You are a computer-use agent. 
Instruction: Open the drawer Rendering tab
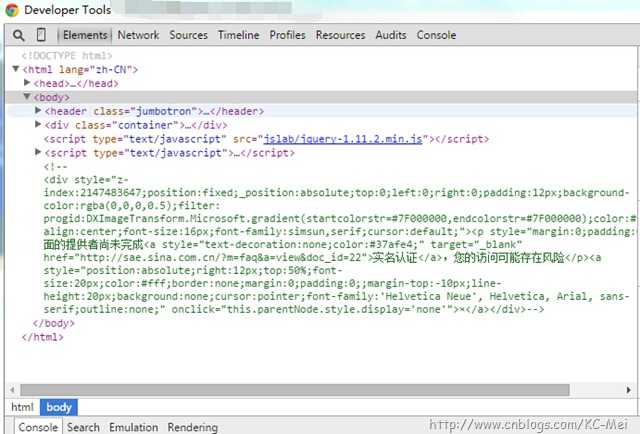pos(193,427)
